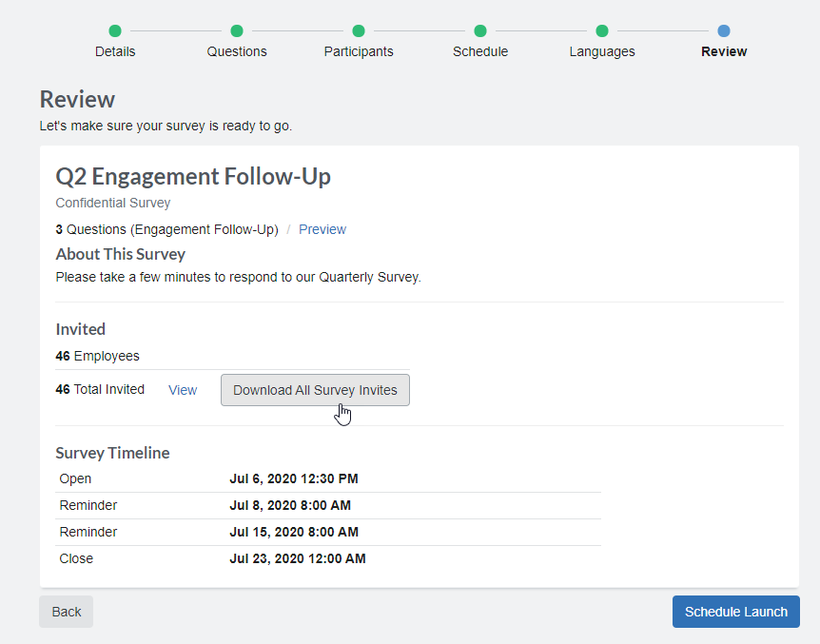The height and width of the screenshot is (644, 820).
Task: Return to the Questions step
Action: [236, 51]
